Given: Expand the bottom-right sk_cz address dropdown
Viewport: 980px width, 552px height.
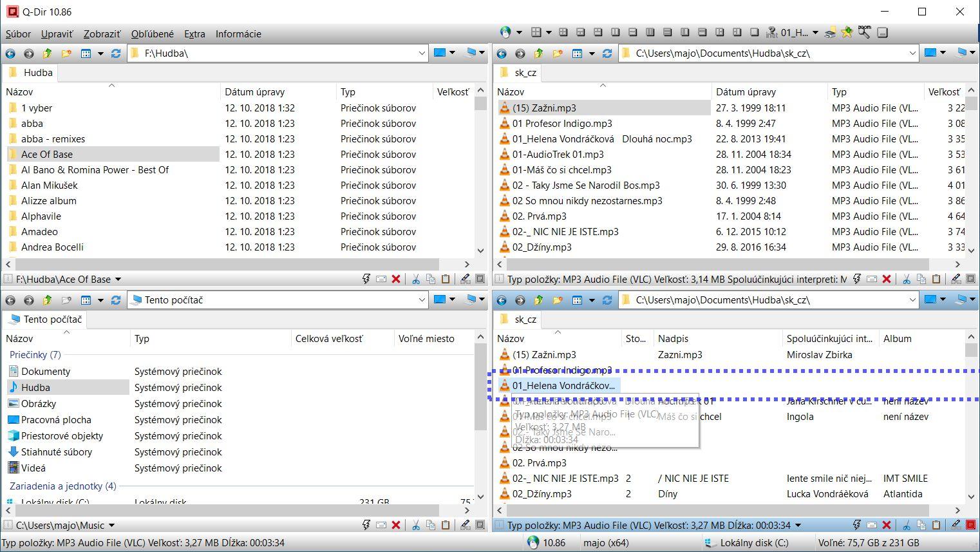Looking at the screenshot, I should (912, 300).
